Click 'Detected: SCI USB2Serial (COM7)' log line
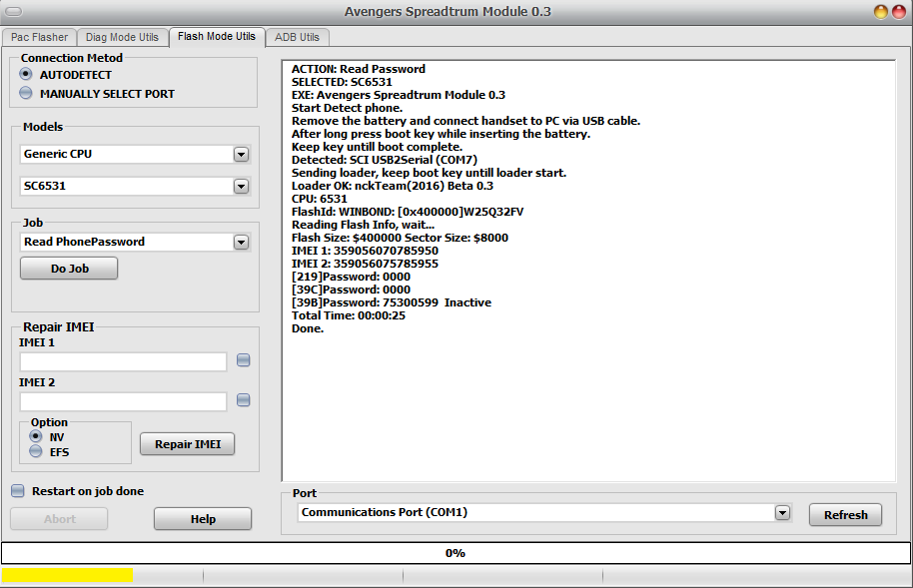Screen dimensions: 913x588 coord(385,160)
